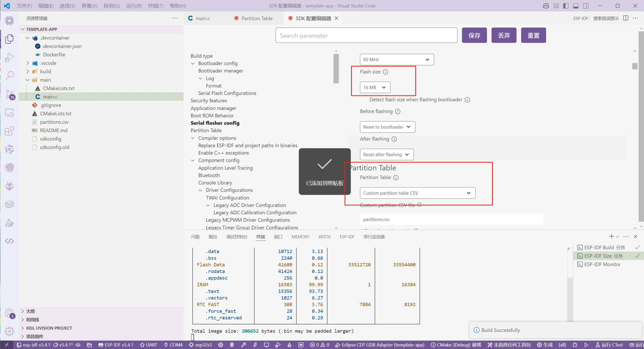The image size is (644, 349).
Task: Open the 16 MB flash size dropdown
Action: pos(375,88)
